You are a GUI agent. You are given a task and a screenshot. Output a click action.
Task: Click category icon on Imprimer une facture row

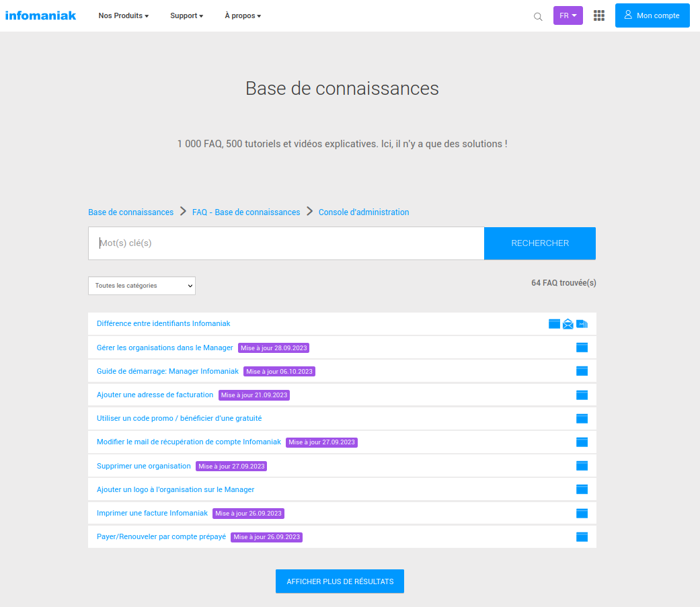582,514
